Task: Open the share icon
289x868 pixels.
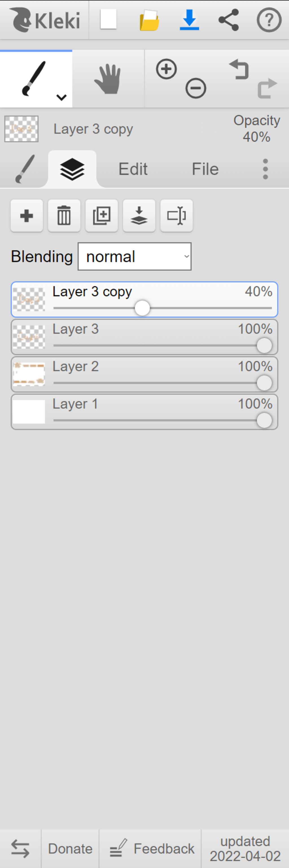Action: point(229,20)
